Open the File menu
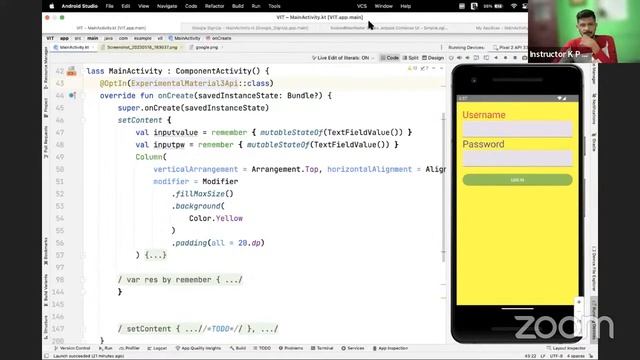The height and width of the screenshot is (360, 640). (109, 6)
